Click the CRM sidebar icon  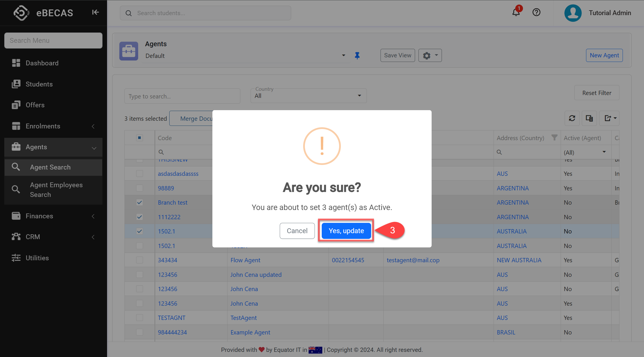pos(16,237)
